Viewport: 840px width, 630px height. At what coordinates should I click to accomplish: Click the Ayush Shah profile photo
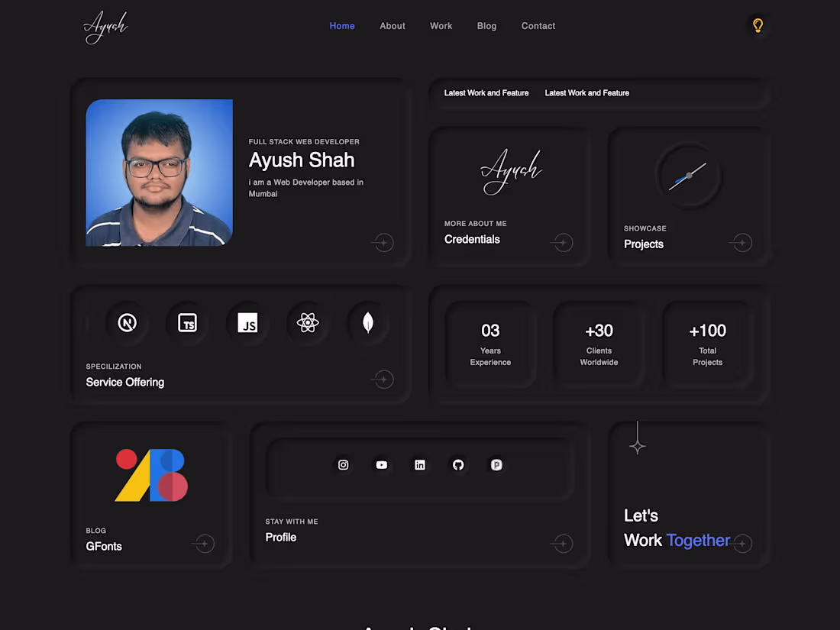(159, 172)
